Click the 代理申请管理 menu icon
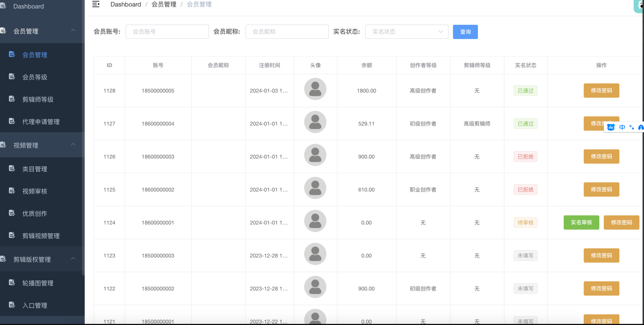 tap(12, 121)
